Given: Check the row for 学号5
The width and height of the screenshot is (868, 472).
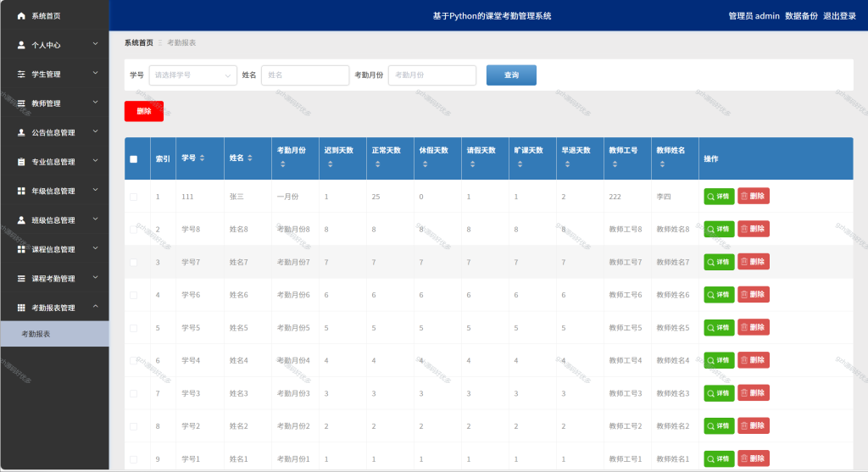Looking at the screenshot, I should 133,328.
